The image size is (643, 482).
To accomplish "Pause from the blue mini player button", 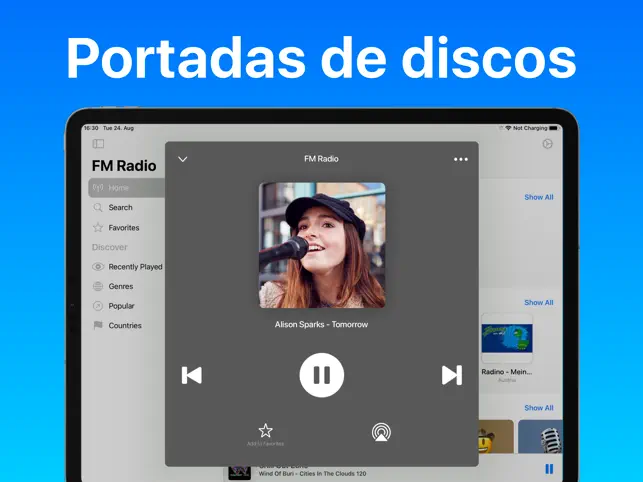I will click(549, 469).
